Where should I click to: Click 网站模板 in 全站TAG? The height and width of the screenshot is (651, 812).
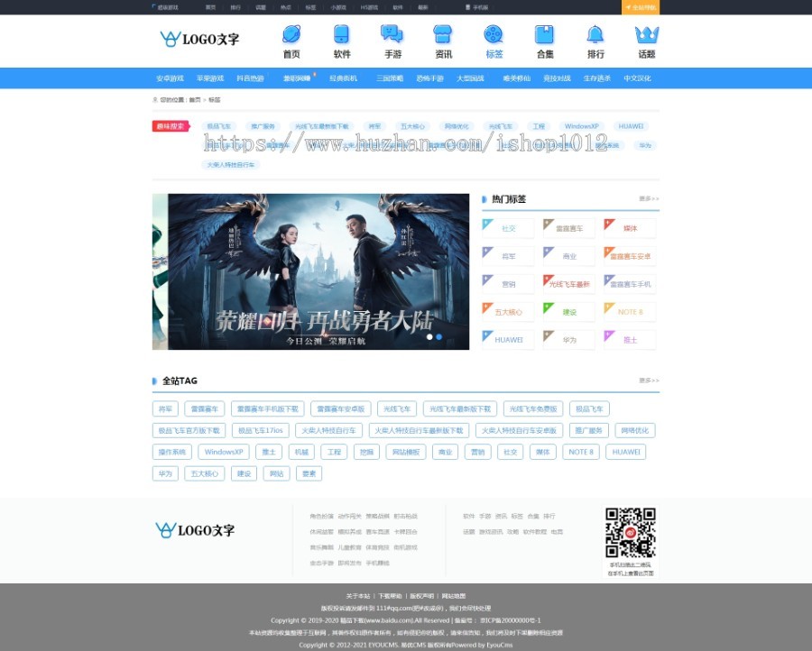pos(405,452)
